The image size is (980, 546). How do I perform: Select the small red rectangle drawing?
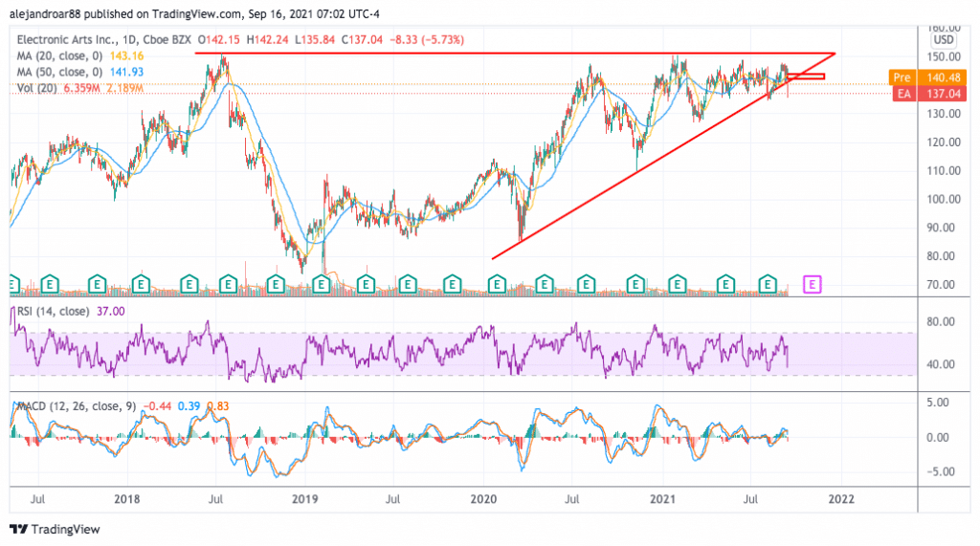tap(806, 76)
